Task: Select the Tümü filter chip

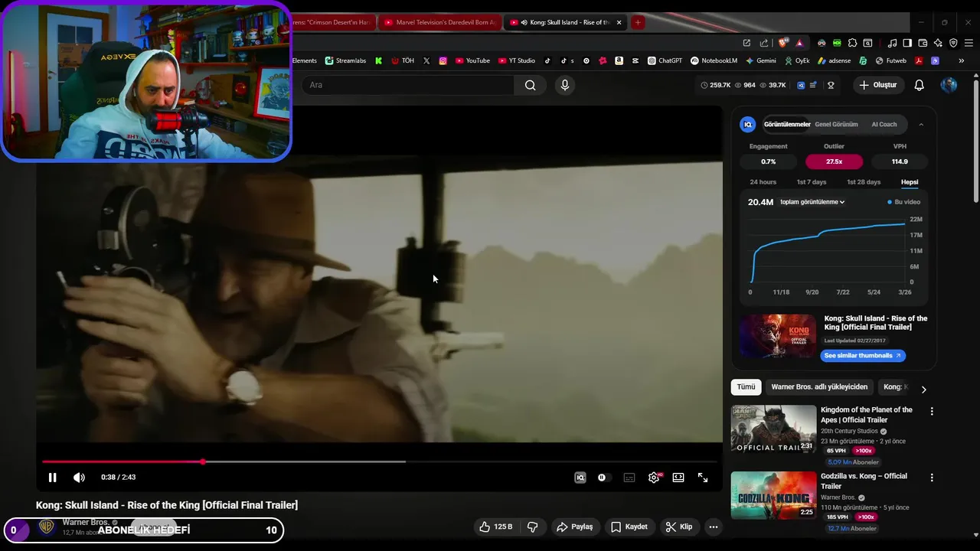Action: [x=746, y=387]
